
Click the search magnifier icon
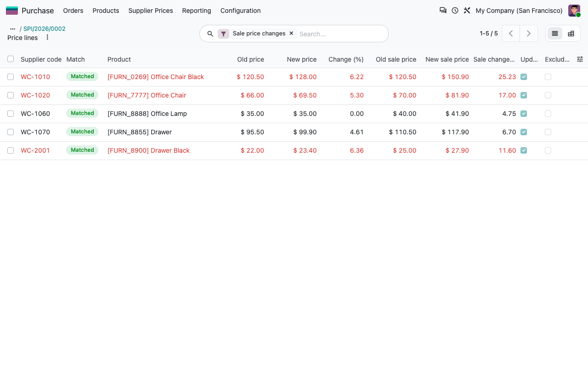[210, 34]
